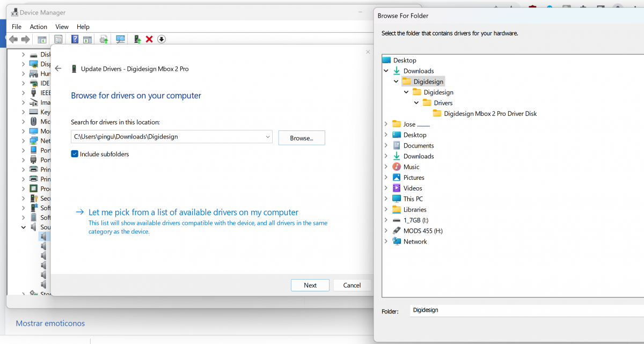This screenshot has height=344, width=644.
Task: Click the Next button in the wizard
Action: (310, 285)
